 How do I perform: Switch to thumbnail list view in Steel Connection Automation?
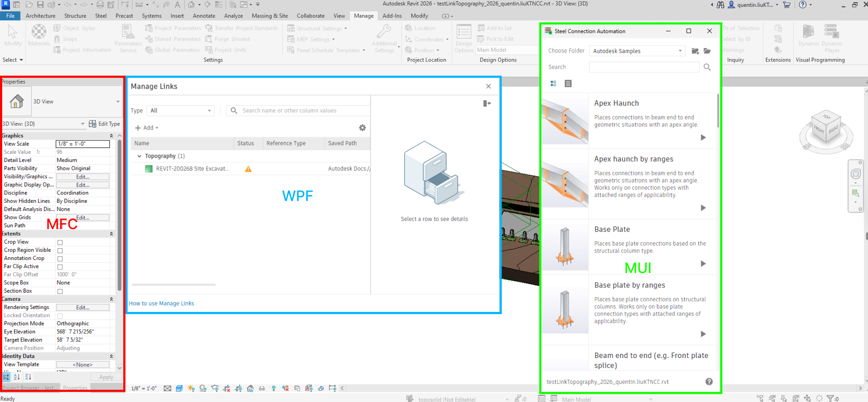click(x=553, y=84)
